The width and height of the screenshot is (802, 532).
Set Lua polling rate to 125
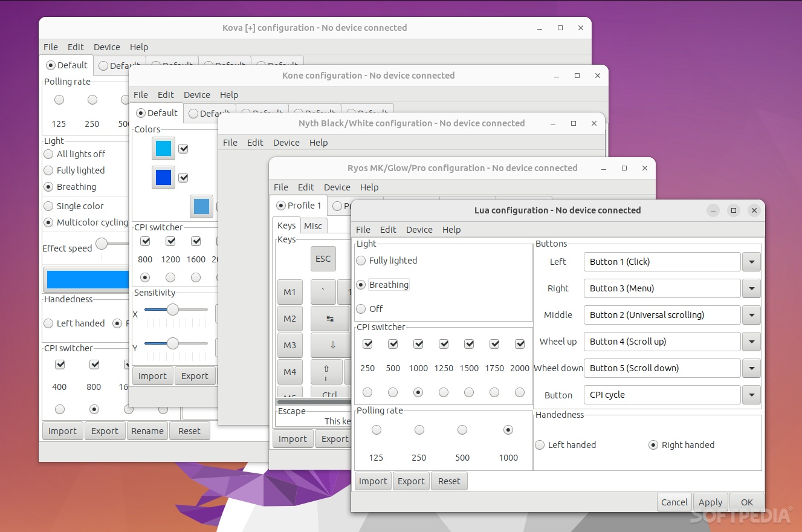click(377, 430)
